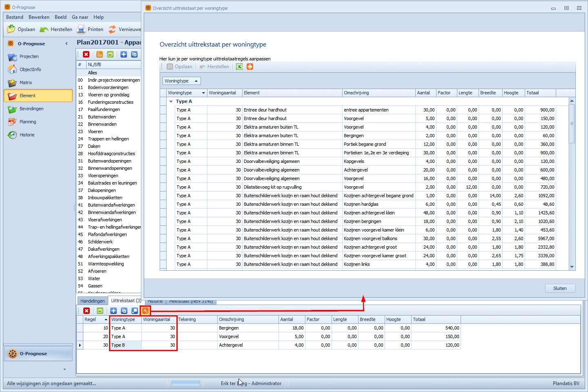Click the 'Kozijnen voorgevel balkons' cell

379,238
